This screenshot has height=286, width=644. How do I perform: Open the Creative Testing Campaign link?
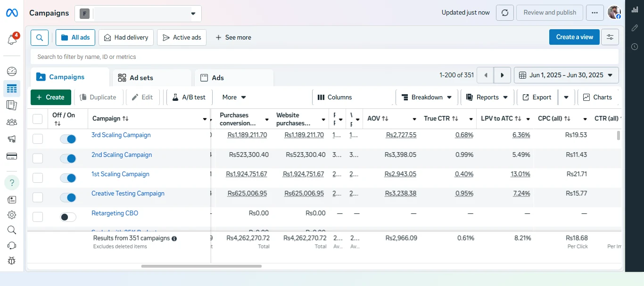[128, 194]
